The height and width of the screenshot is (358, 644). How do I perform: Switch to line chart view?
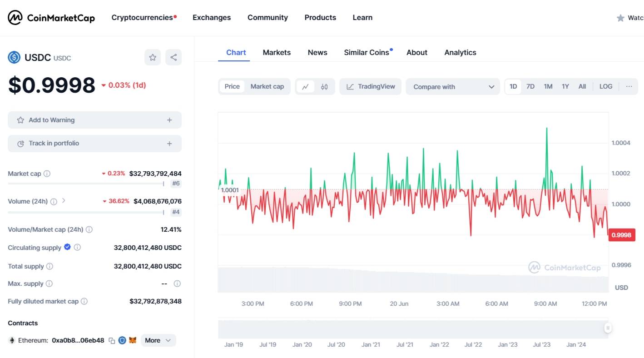(306, 86)
